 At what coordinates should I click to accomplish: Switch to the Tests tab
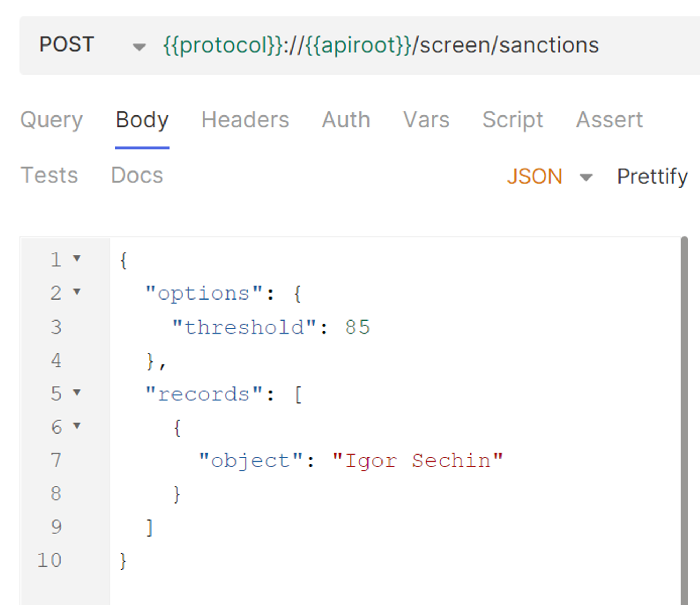pyautogui.click(x=49, y=175)
